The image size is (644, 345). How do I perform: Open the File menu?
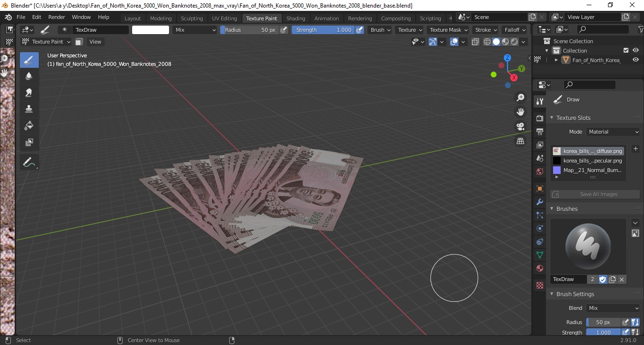click(21, 17)
